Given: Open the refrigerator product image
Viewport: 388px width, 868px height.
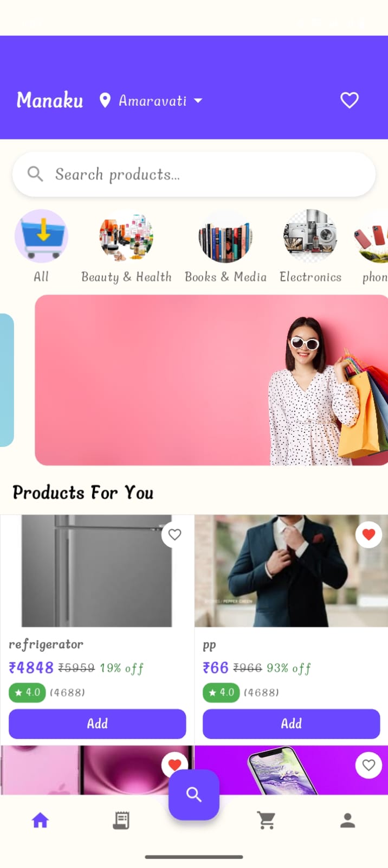Looking at the screenshot, I should tap(97, 571).
